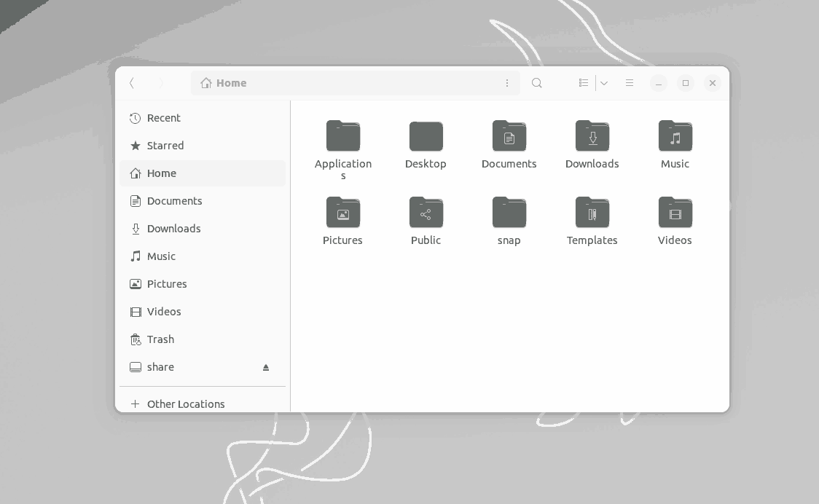
Task: Open the search icon in the toolbar
Action: (537, 83)
